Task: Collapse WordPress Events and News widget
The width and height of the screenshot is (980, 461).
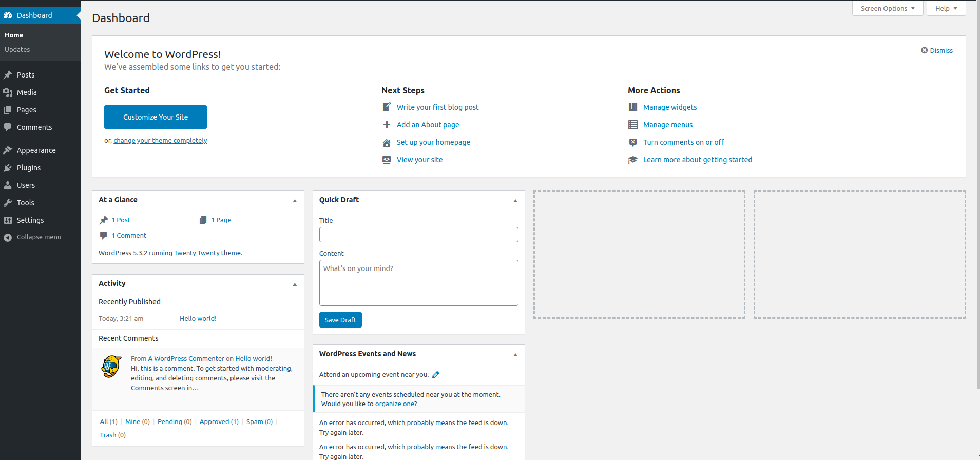Action: (515, 355)
